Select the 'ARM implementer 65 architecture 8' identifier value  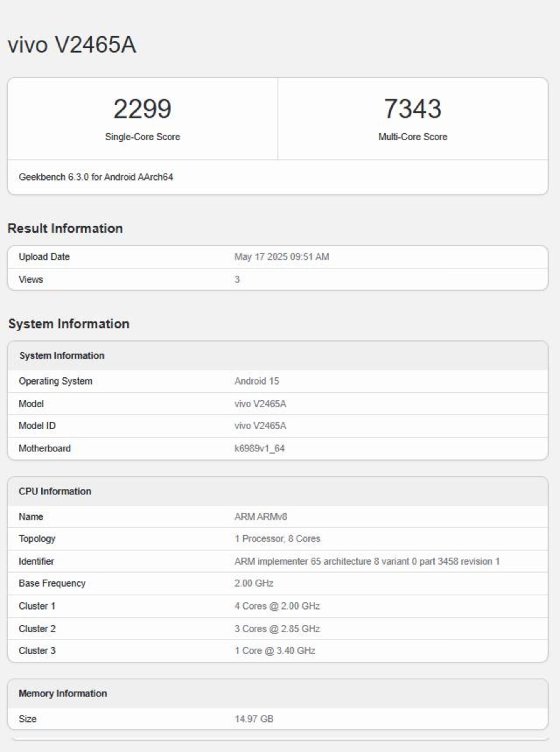pyautogui.click(x=367, y=561)
